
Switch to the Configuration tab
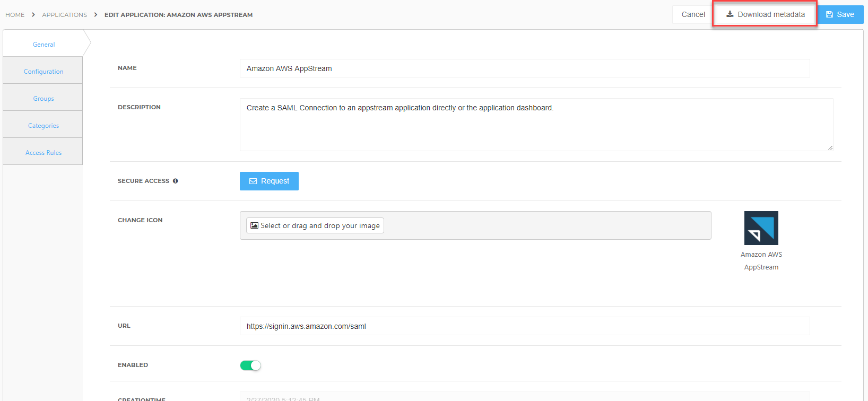pos(44,71)
